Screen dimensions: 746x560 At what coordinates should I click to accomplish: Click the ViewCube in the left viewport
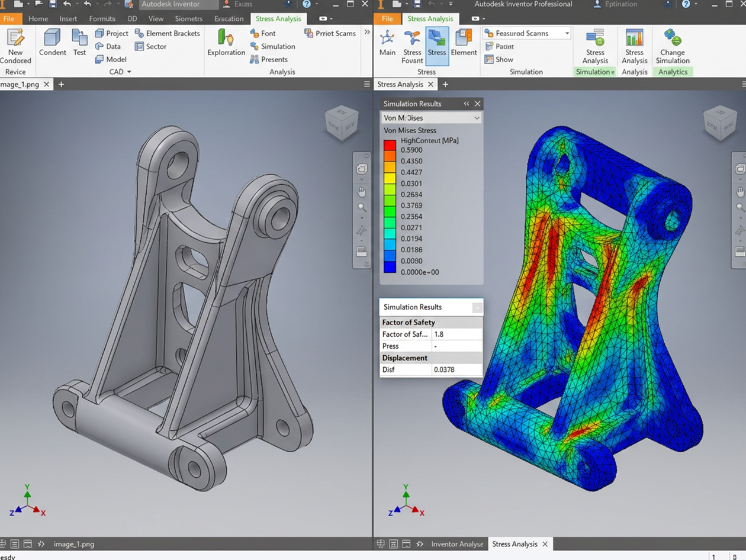pyautogui.click(x=342, y=124)
